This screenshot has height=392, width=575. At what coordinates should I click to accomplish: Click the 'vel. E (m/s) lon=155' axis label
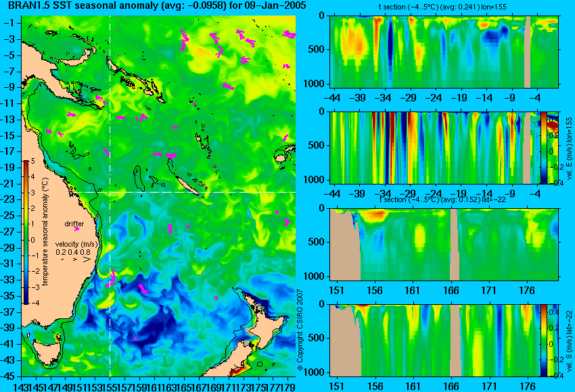click(569, 149)
